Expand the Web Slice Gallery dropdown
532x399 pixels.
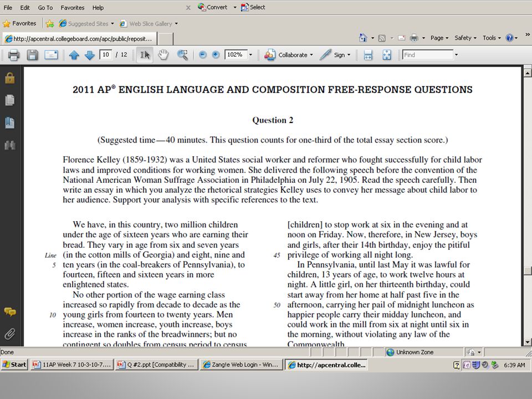click(x=176, y=24)
